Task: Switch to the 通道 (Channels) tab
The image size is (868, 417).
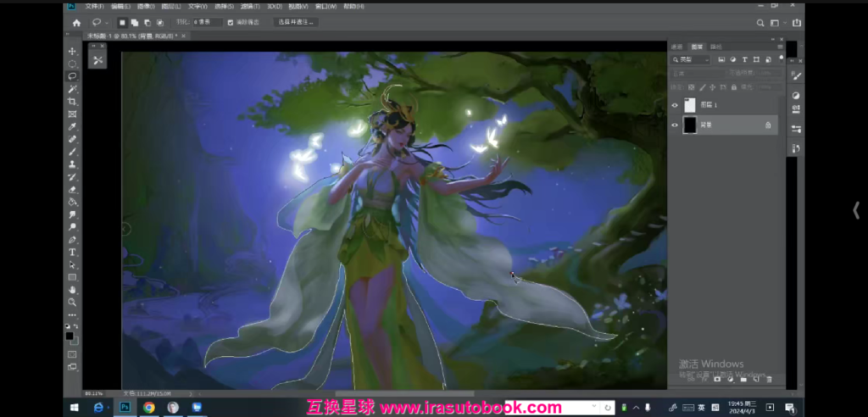Action: [676, 47]
